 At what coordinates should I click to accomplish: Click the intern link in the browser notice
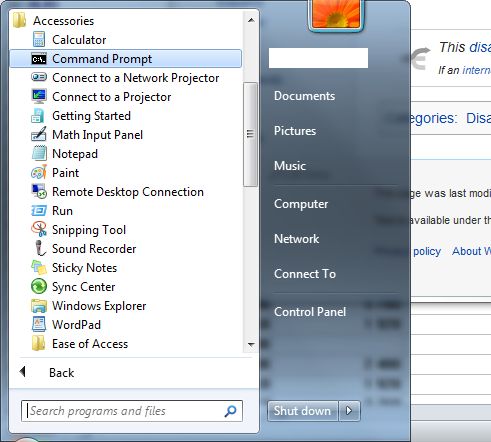click(x=476, y=70)
